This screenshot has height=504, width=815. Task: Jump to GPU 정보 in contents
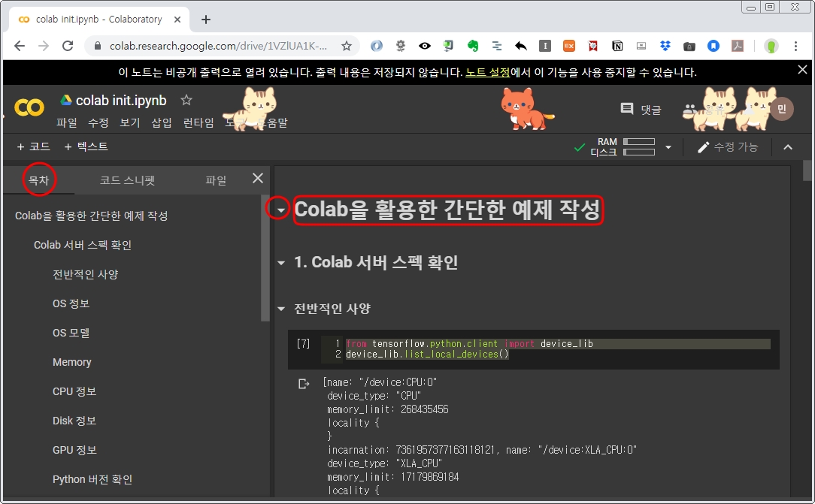(x=74, y=450)
